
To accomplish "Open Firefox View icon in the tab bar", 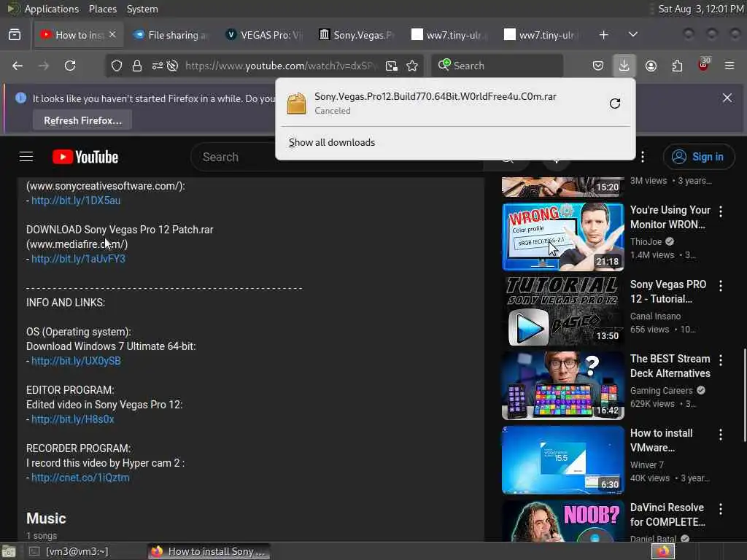I will [15, 35].
